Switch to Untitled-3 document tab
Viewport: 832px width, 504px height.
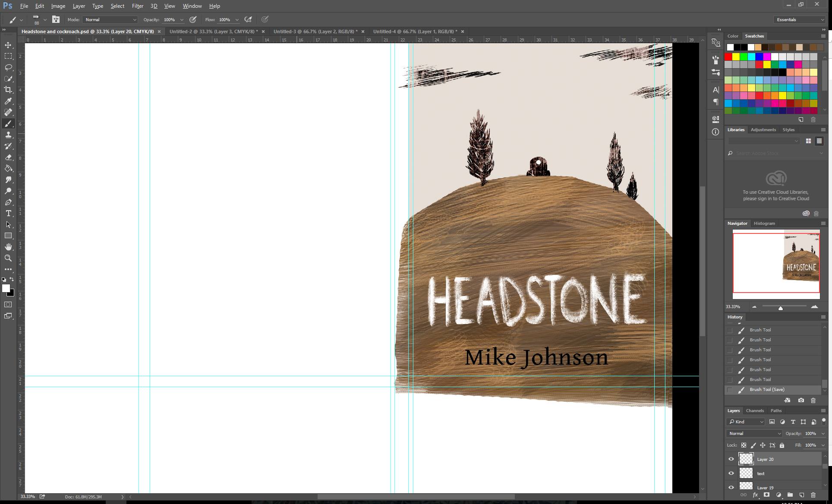click(315, 31)
